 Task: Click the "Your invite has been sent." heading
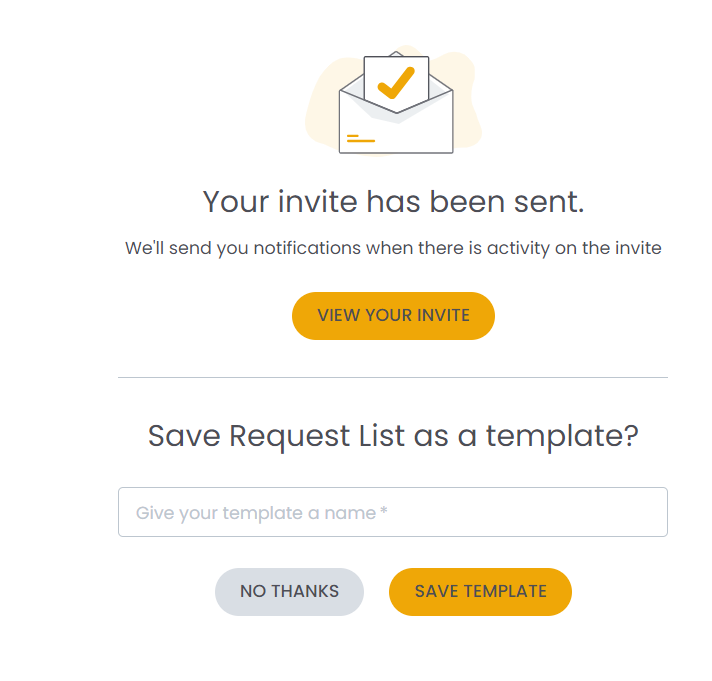[x=393, y=201]
